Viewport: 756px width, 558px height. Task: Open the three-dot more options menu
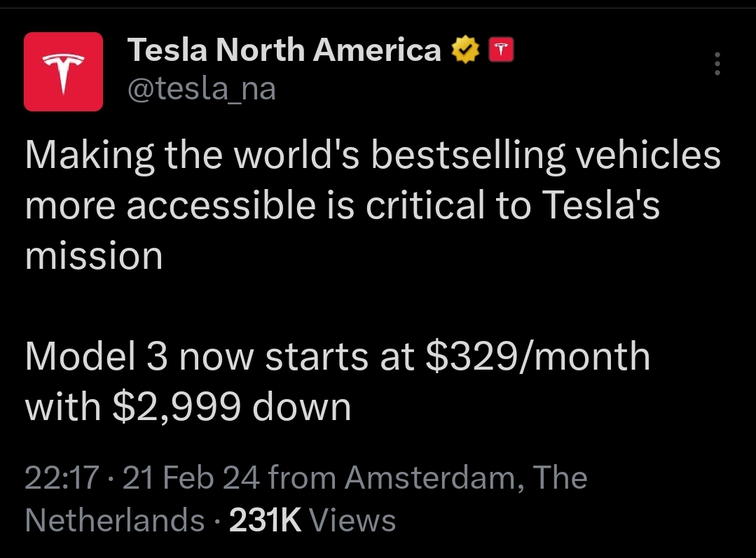(717, 64)
